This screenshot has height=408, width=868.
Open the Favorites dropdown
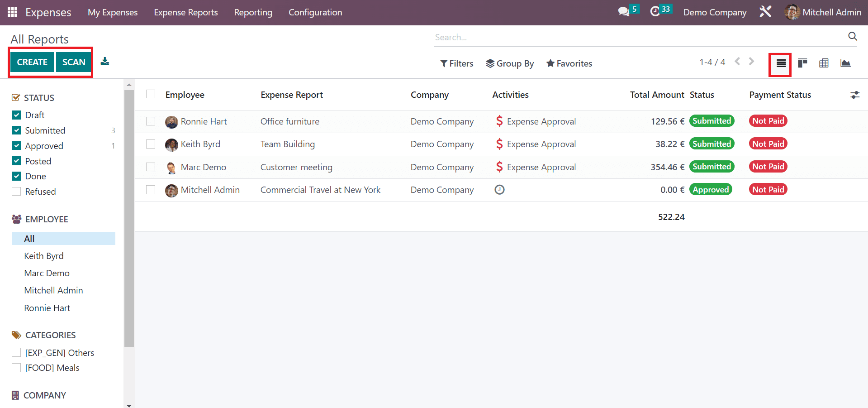tap(569, 63)
